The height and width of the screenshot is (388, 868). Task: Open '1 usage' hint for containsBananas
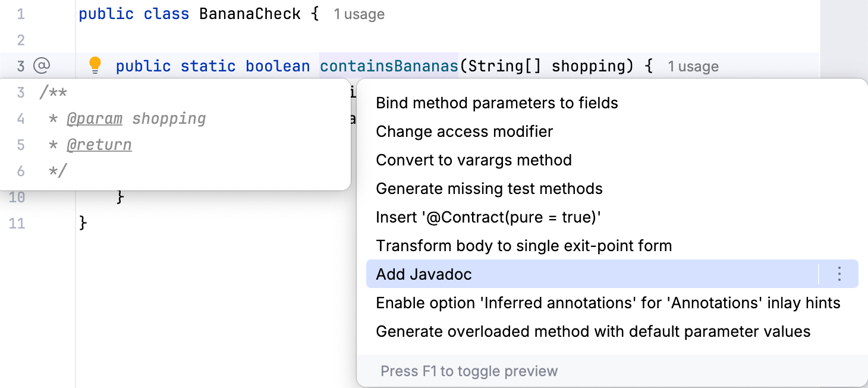(693, 65)
